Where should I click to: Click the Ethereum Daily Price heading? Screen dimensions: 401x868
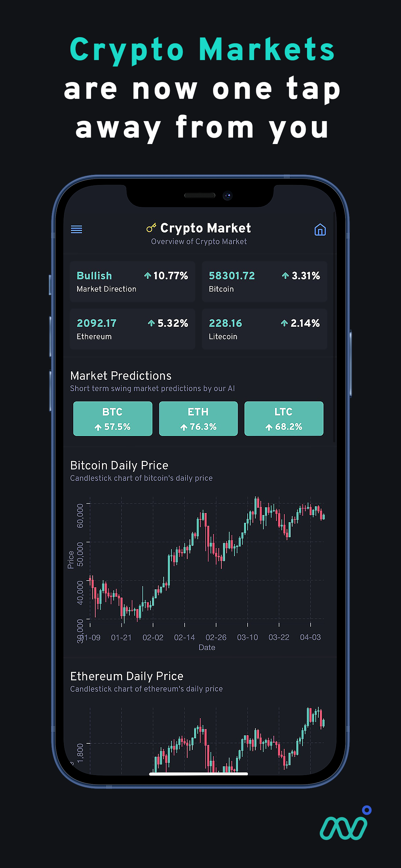coord(127,676)
